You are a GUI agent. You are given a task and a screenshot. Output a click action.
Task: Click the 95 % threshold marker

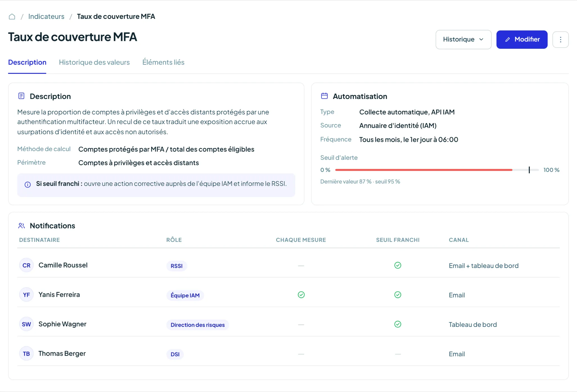pos(529,170)
